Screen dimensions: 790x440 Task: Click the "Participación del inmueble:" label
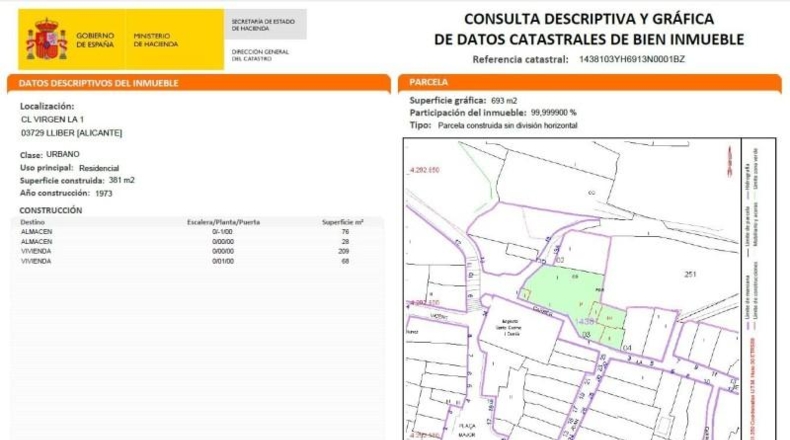pyautogui.click(x=468, y=113)
